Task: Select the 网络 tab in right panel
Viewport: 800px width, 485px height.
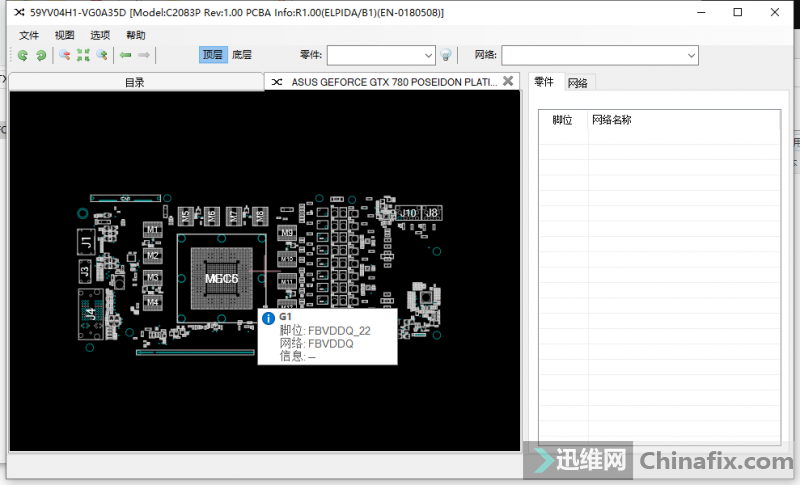Action: tap(578, 83)
